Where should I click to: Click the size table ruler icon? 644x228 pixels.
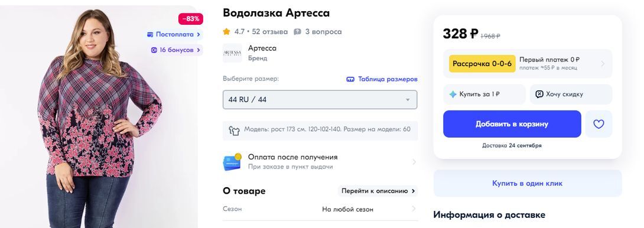coord(350,79)
